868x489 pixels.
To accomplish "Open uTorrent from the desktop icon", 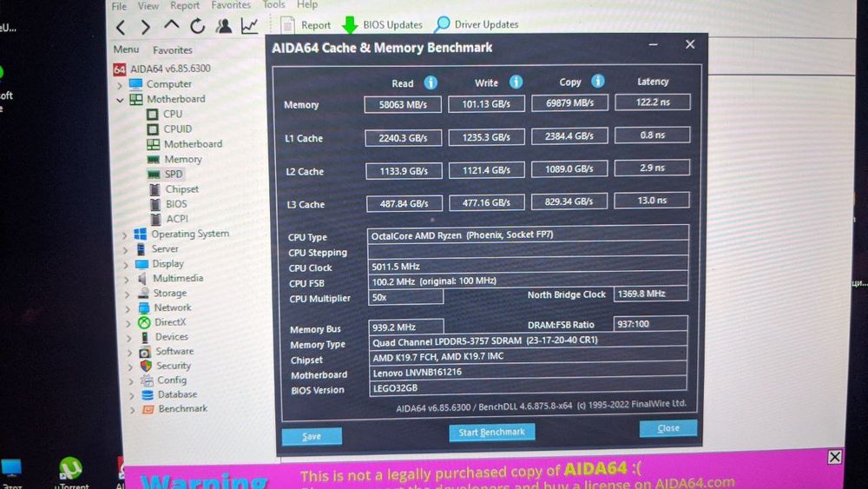I will pos(71,473).
